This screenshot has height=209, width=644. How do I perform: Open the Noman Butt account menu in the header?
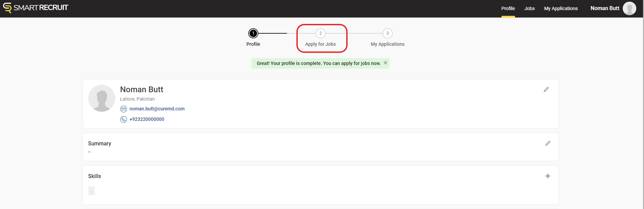coord(605,8)
